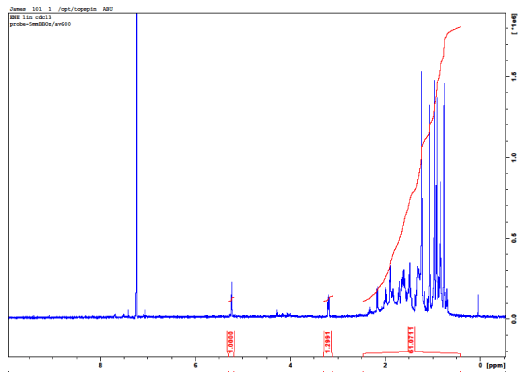Click the ppm axis label 8

point(100,365)
